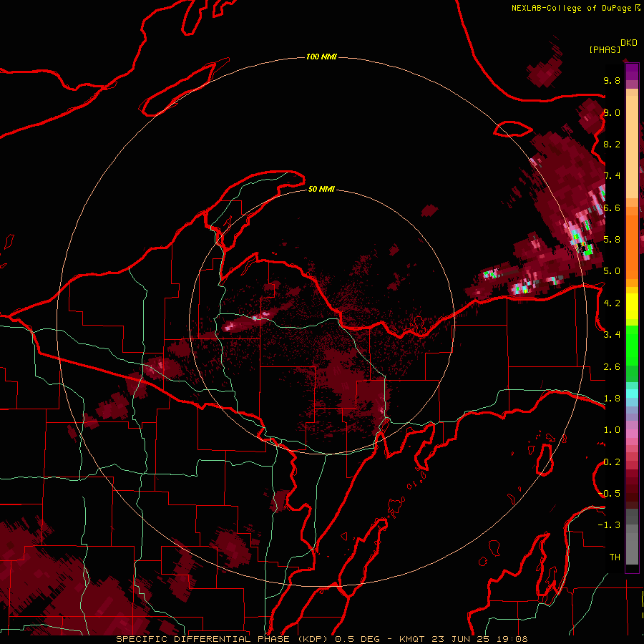The width and height of the screenshot is (644, 644).
Task: Click the 1.0 value on color scale
Action: (x=612, y=430)
